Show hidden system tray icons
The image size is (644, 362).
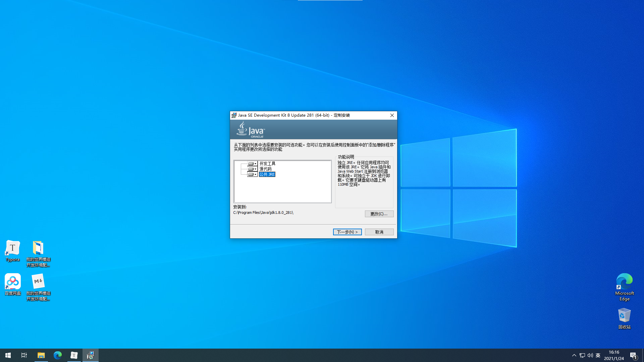574,355
